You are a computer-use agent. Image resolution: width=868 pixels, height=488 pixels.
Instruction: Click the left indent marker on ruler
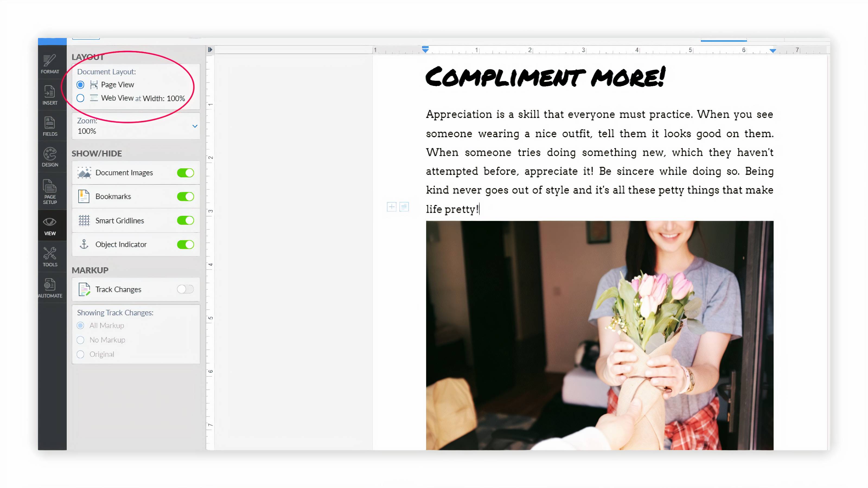click(x=425, y=50)
